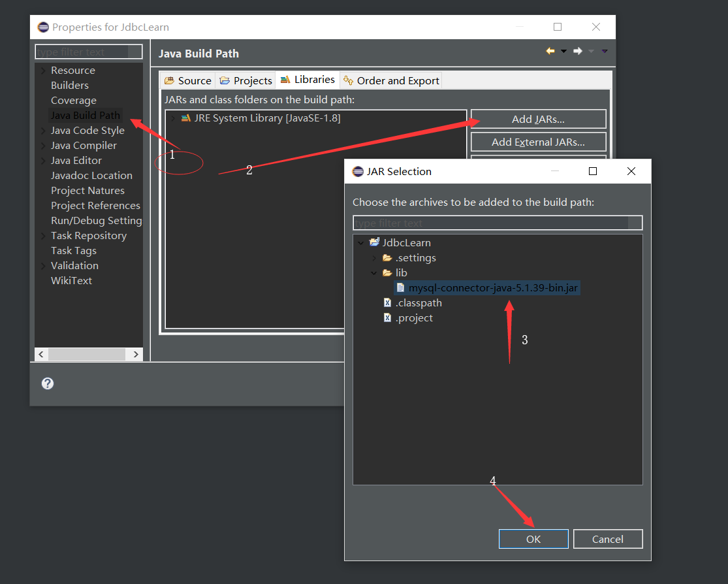The width and height of the screenshot is (728, 584).
Task: Click the .classpath file icon
Action: (x=387, y=302)
